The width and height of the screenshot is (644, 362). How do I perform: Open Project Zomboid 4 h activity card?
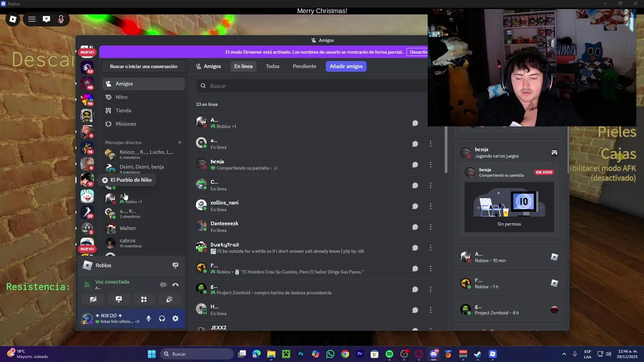[509, 309]
